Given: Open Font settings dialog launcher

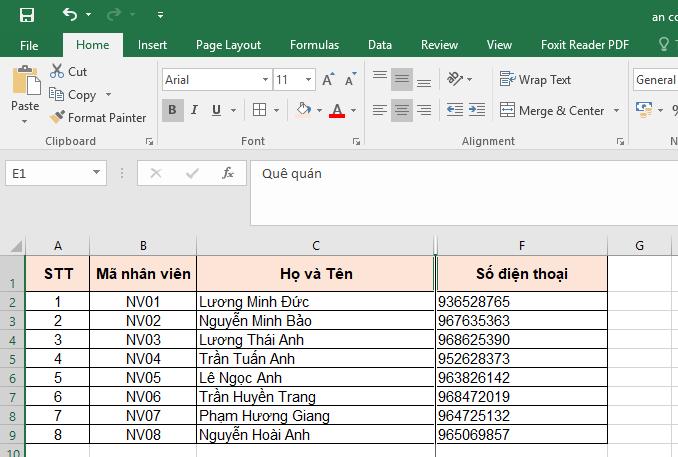Looking at the screenshot, I should [356, 141].
